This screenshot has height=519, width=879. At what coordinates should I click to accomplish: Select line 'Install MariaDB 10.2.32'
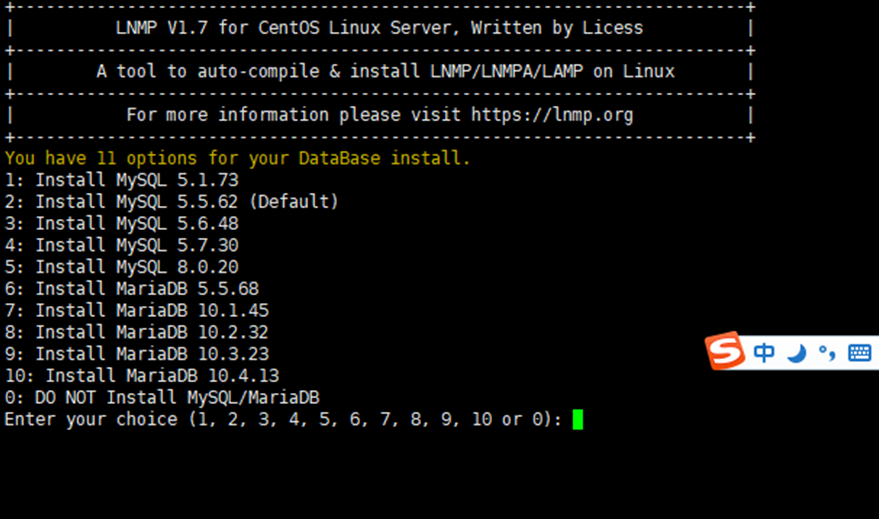coord(137,332)
